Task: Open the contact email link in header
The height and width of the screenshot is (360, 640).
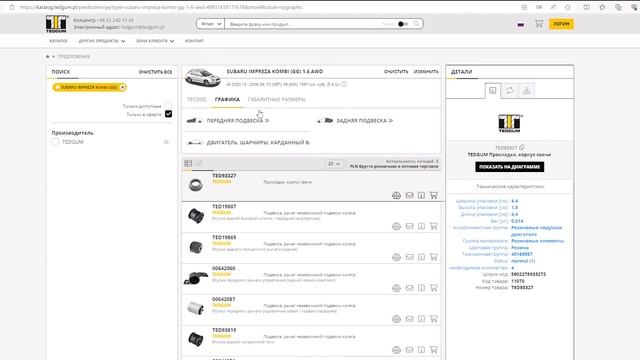Action: pos(143,27)
